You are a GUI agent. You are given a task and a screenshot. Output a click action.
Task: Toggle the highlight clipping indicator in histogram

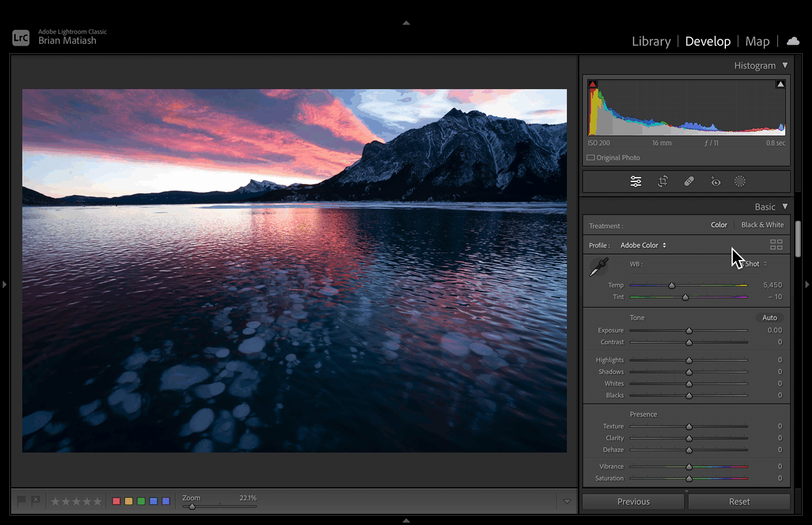pyautogui.click(x=780, y=84)
